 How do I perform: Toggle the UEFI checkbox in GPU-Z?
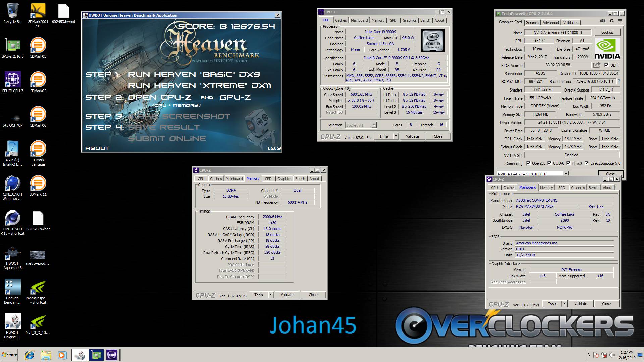pyautogui.click(x=606, y=65)
